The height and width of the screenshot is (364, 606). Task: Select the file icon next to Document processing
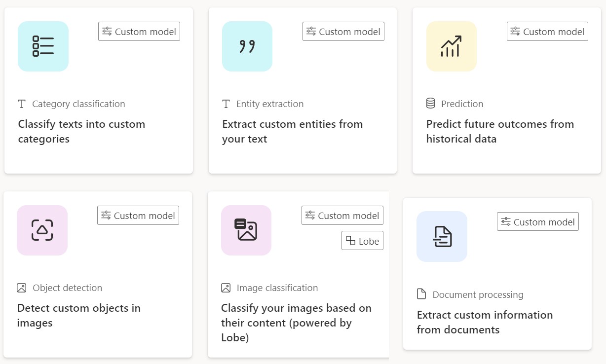pos(421,294)
